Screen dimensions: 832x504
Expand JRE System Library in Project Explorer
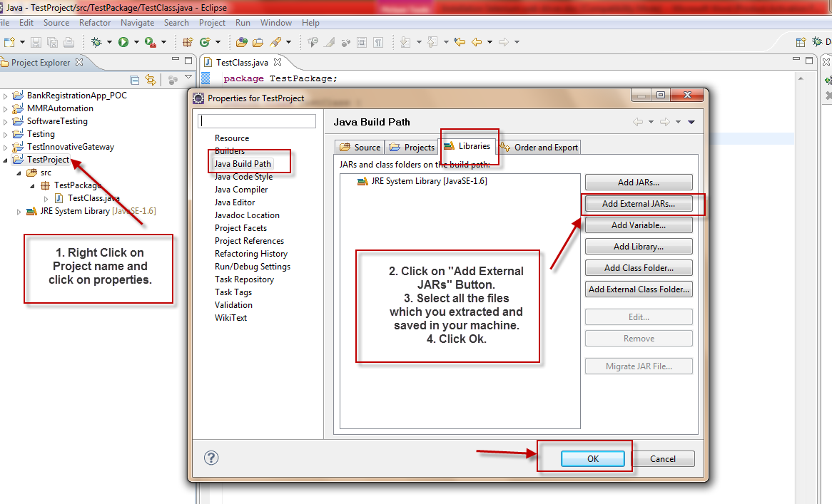click(x=19, y=212)
